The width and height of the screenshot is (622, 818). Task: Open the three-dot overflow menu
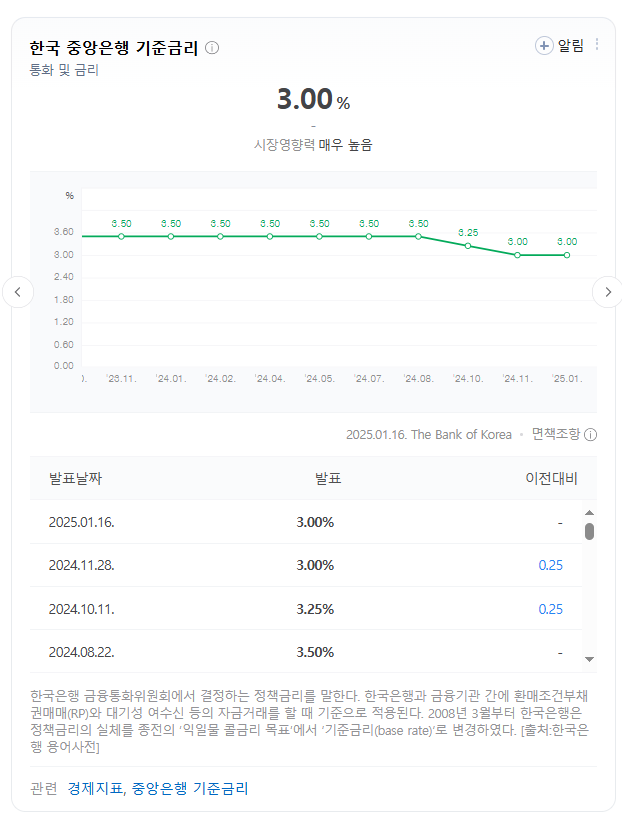[597, 44]
